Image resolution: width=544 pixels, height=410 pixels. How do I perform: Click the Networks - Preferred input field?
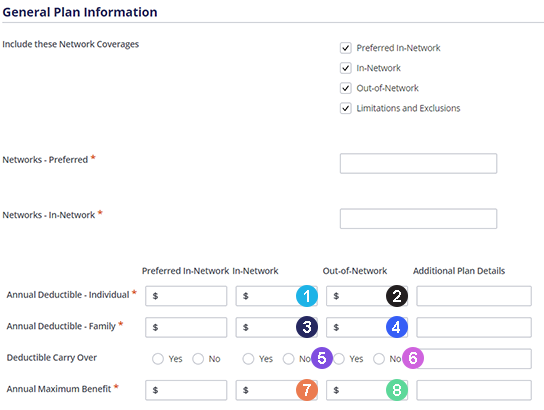coord(418,163)
